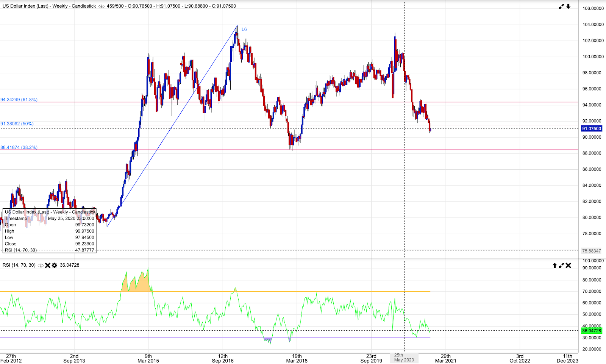Click the RSI (14, 70, 30) label
The height and width of the screenshot is (364, 606).
point(19,265)
